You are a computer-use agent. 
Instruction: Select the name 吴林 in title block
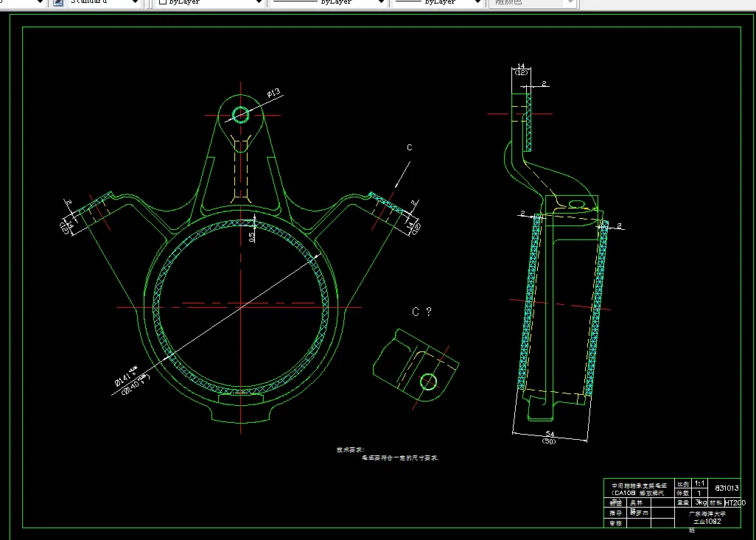pyautogui.click(x=637, y=503)
